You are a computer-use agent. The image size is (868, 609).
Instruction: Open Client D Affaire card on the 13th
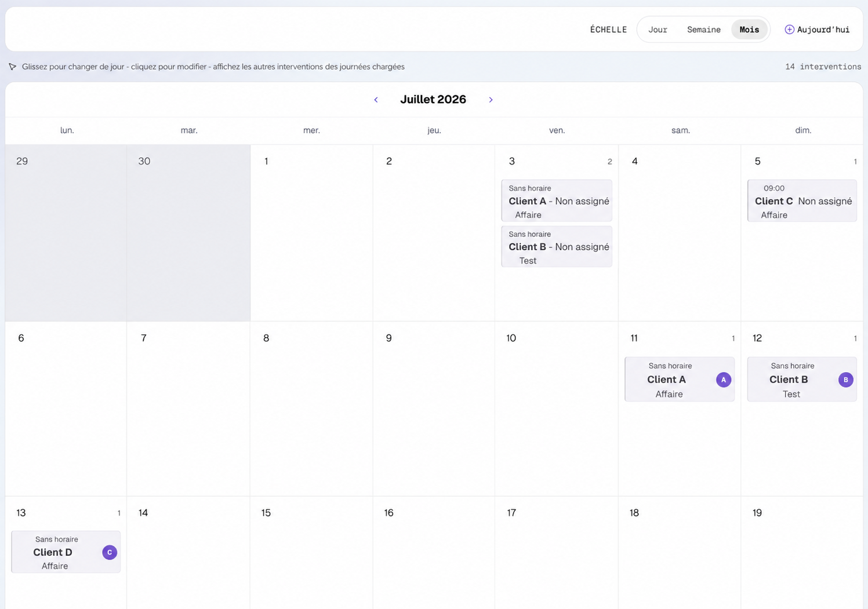(66, 552)
